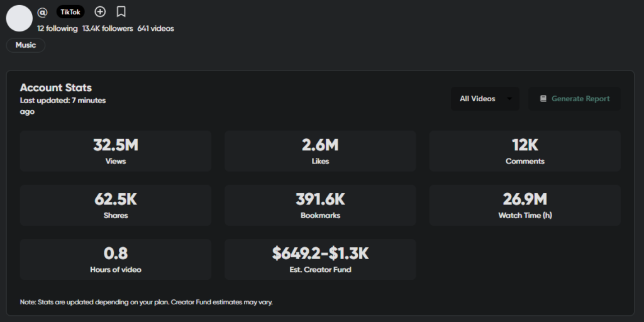Open the 12 following list
The height and width of the screenshot is (322, 644).
(57, 28)
